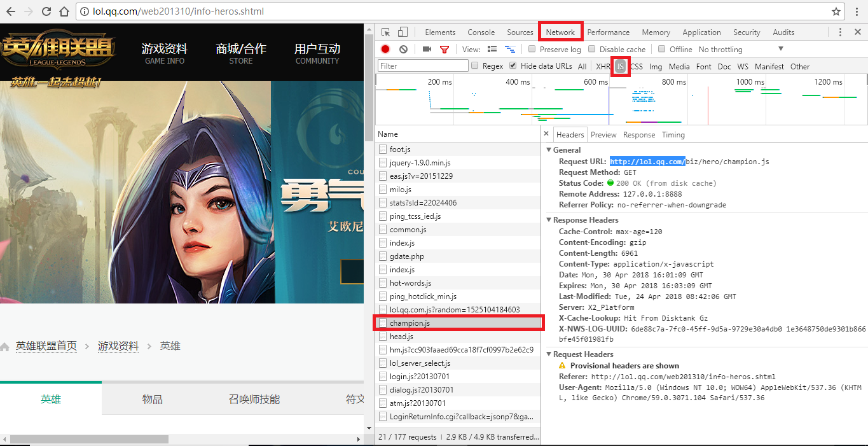The image size is (868, 446).
Task: Uncheck Hide data URLs
Action: click(513, 66)
